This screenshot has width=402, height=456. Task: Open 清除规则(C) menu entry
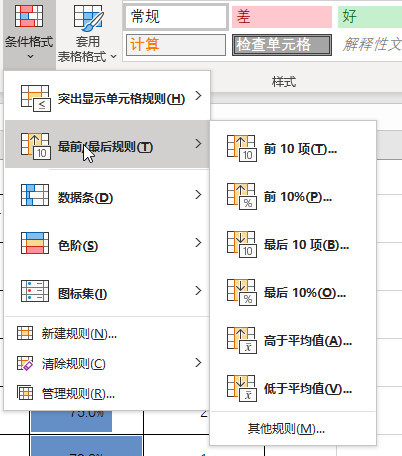tap(107, 363)
